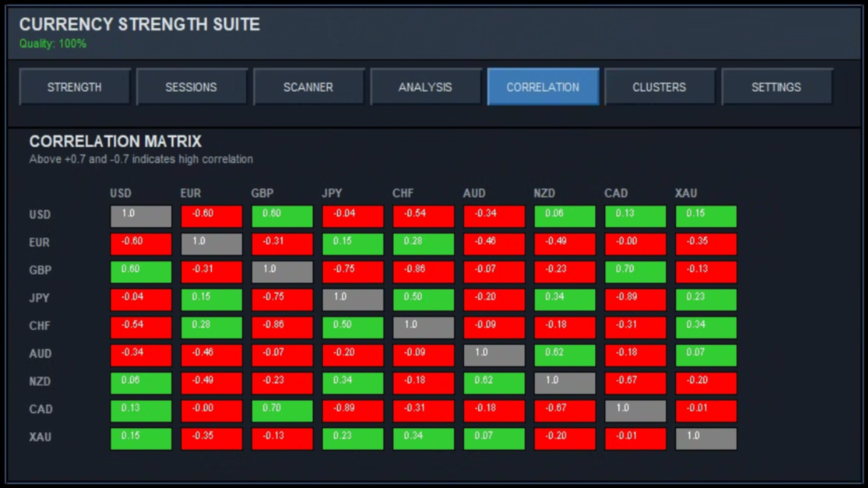This screenshot has width=868, height=488.
Task: Click the GBP row, CAD column 0.70 cell
Action: (x=635, y=272)
